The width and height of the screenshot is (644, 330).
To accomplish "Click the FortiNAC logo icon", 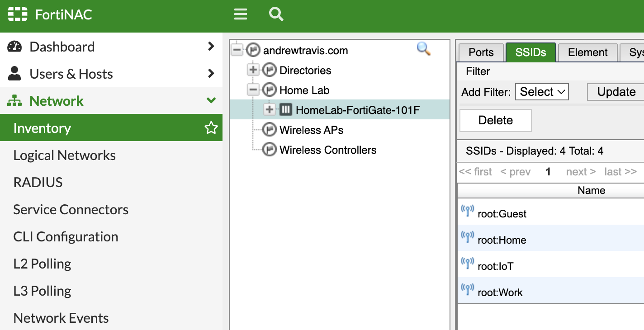I will (x=18, y=14).
